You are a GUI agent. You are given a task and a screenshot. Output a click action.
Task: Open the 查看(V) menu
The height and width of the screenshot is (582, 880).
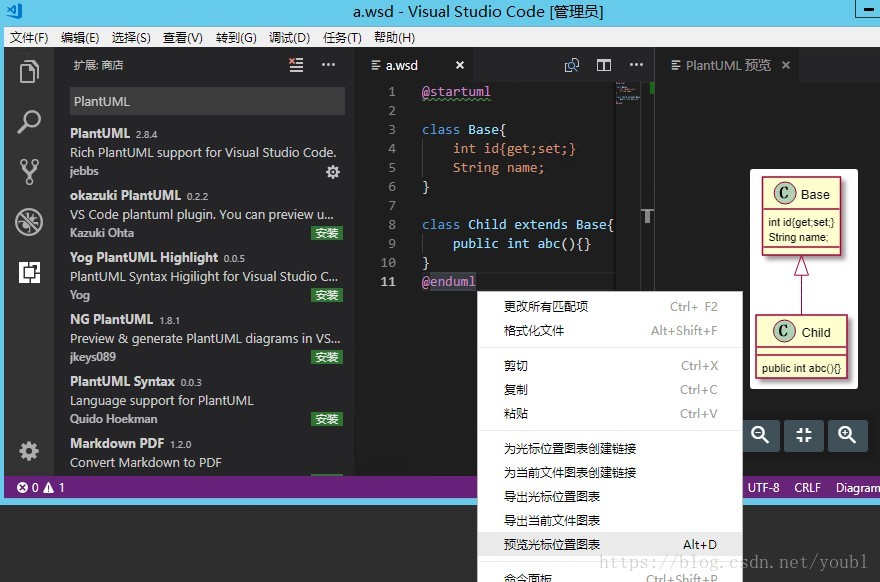183,38
